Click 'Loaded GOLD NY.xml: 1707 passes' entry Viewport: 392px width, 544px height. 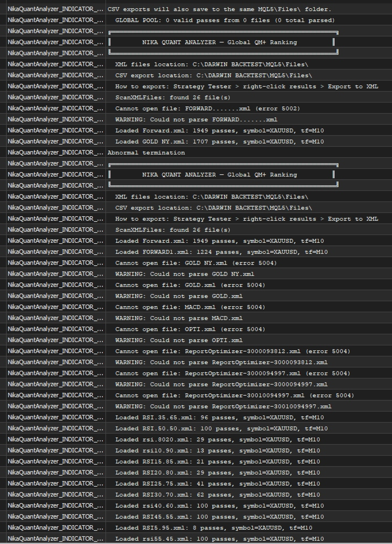[x=196, y=142]
